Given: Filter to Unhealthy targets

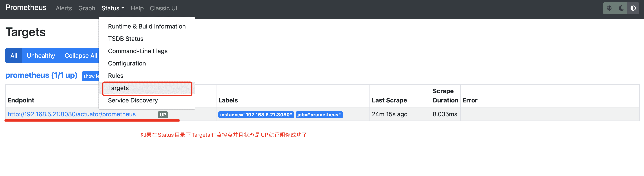Looking at the screenshot, I should tap(41, 56).
